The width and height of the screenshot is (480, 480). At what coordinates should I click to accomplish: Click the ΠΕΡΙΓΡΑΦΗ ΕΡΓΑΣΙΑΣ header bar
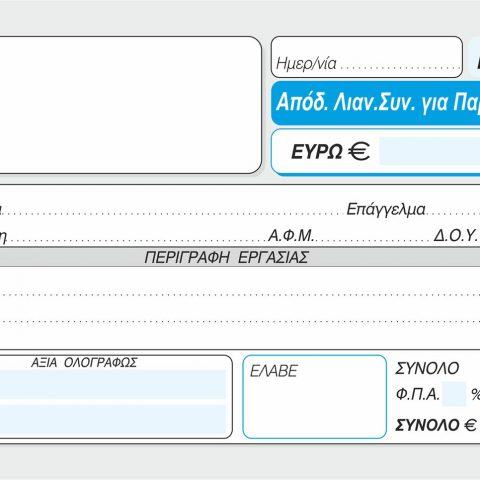(x=240, y=257)
